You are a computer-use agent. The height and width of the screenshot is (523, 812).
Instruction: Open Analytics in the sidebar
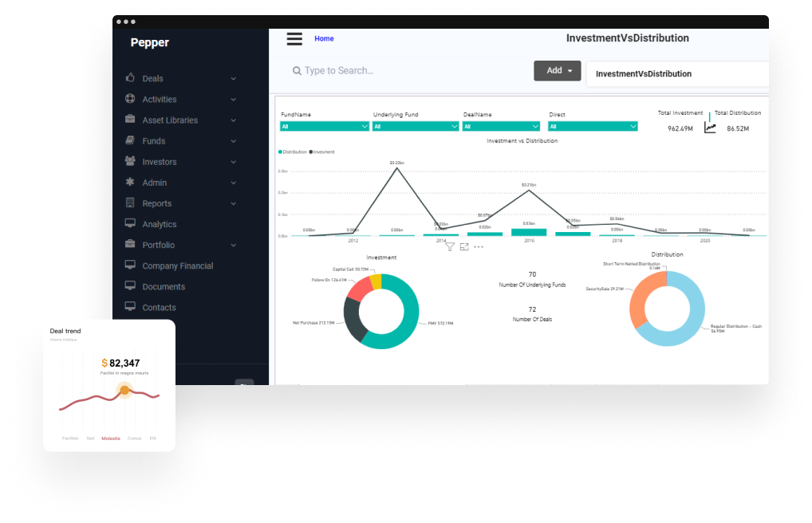pyautogui.click(x=159, y=224)
